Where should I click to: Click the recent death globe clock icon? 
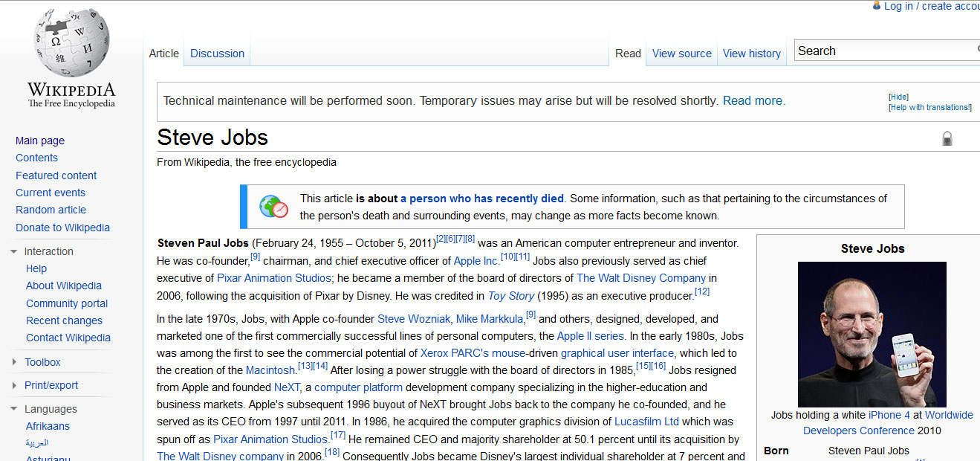(x=273, y=207)
